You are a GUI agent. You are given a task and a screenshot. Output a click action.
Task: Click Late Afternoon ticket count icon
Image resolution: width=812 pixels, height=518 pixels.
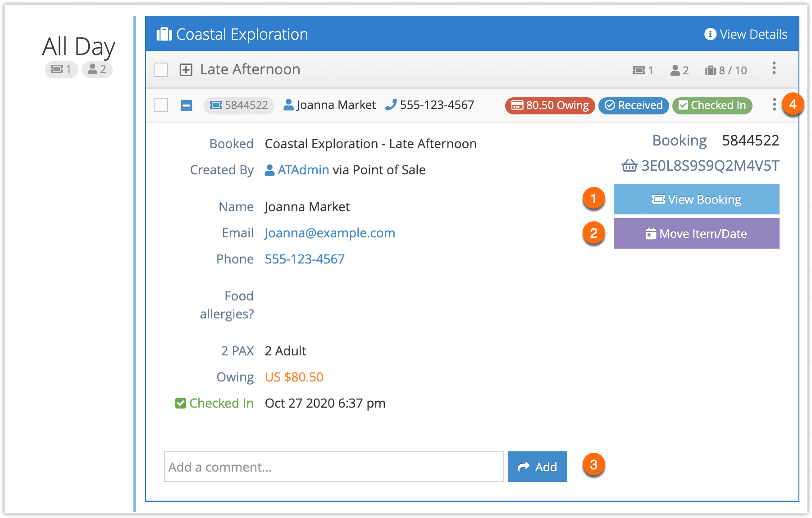tap(639, 70)
